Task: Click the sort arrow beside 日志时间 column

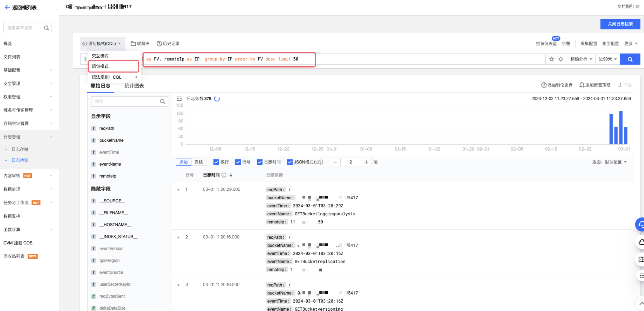Action: pos(231,175)
